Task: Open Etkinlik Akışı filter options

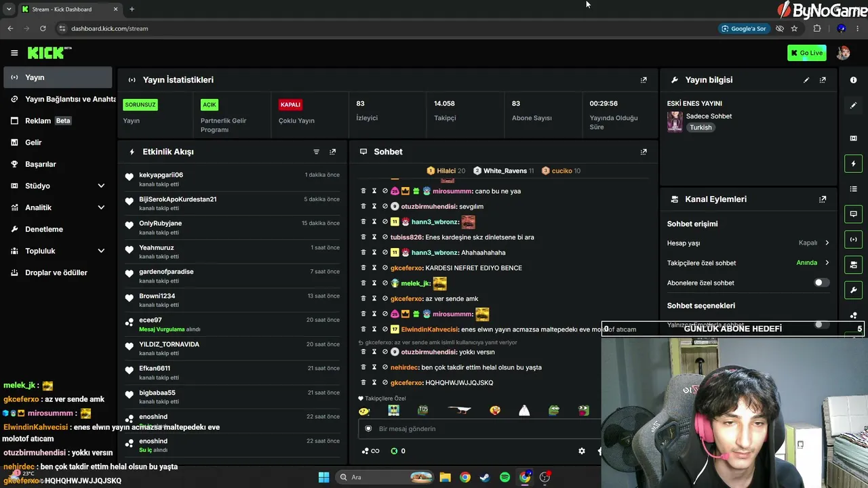Action: click(x=316, y=152)
